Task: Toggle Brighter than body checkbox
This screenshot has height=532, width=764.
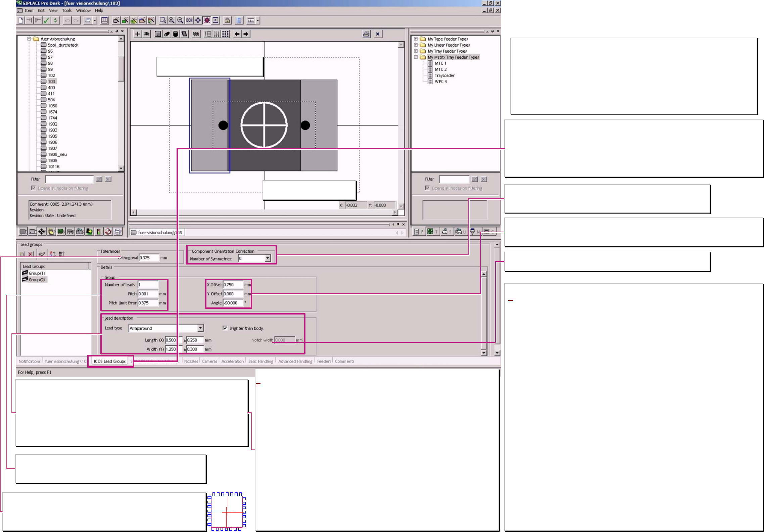Action: (x=225, y=328)
